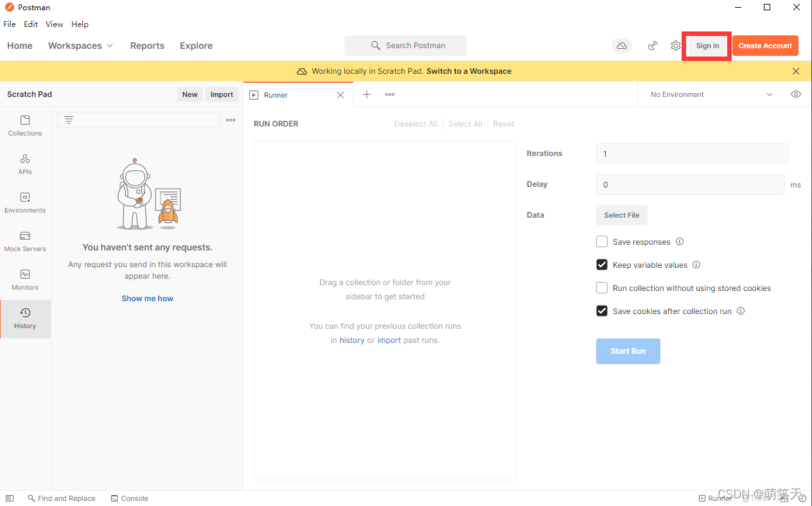The height and width of the screenshot is (506, 812).
Task: Click Select All in run order
Action: pyautogui.click(x=465, y=124)
